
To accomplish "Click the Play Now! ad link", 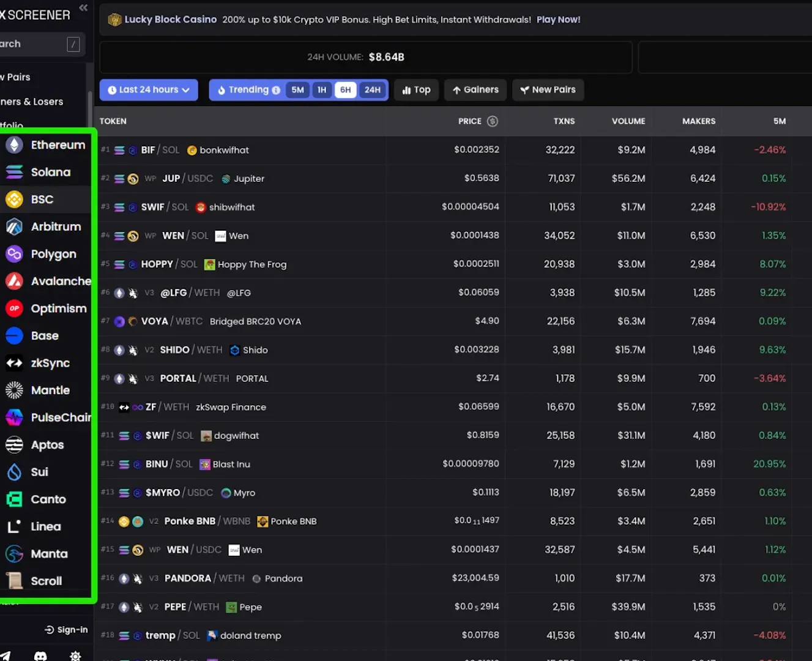I will [559, 20].
